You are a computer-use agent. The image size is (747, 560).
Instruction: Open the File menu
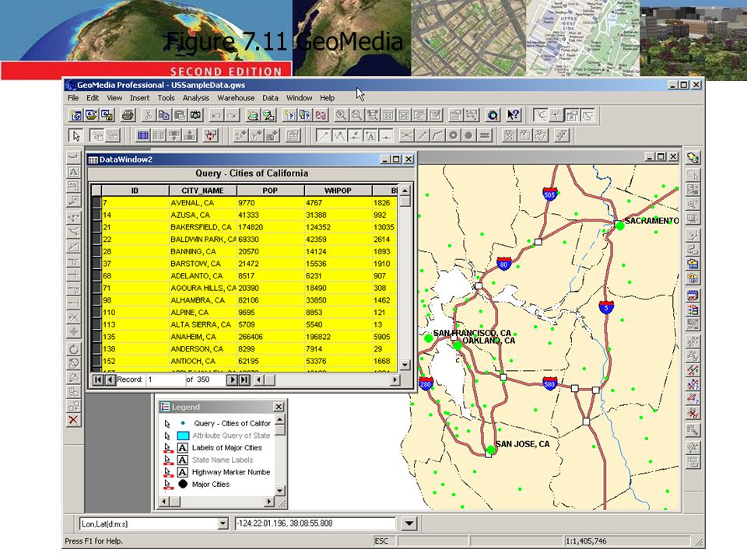point(73,98)
